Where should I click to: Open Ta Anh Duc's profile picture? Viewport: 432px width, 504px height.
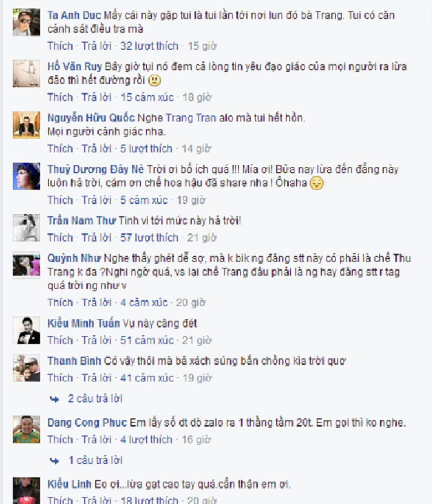point(27,22)
